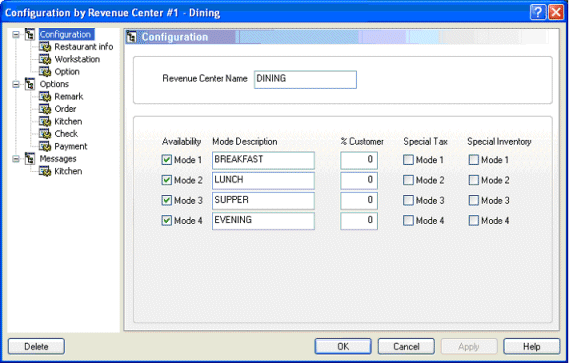Collapse the Configuration tree node
Viewport: 569px width, 363px height.
16,34
